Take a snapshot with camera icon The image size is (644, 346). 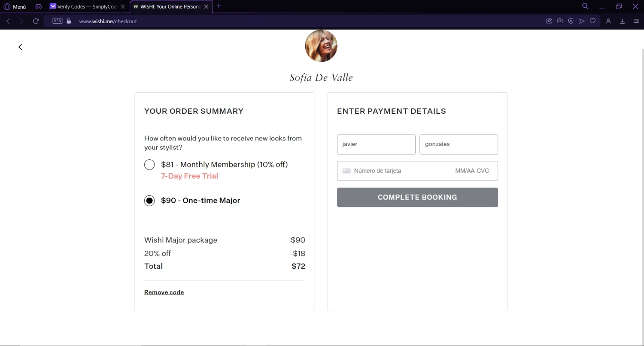pos(560,21)
